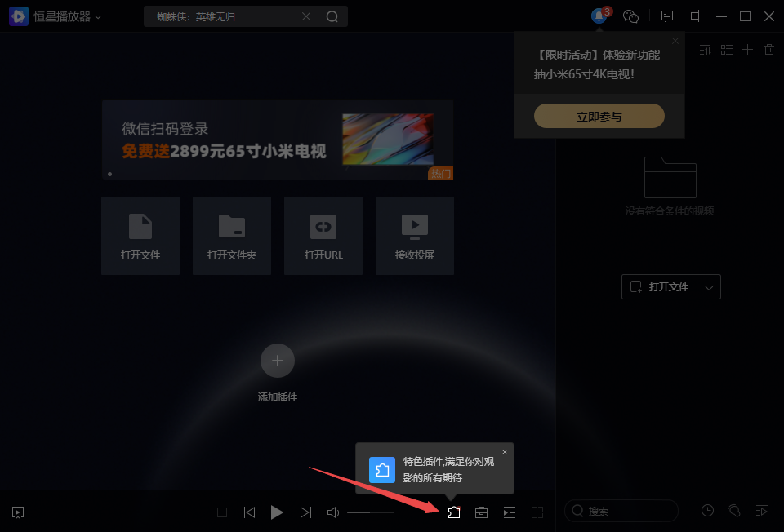The height and width of the screenshot is (532, 784).
Task: Toggle the playlist panel collapse icon
Action: pos(510,512)
